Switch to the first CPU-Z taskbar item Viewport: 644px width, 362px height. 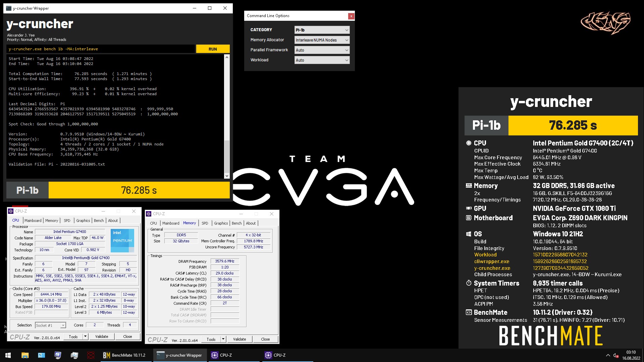(233, 355)
